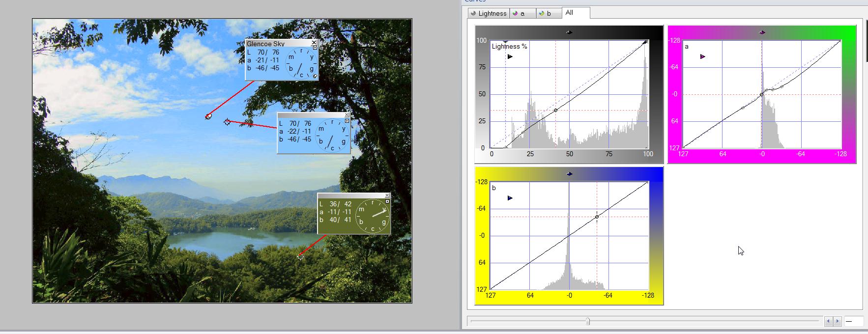Click the magenta play arrow in 'a' graph
This screenshot has height=334, width=868.
pyautogui.click(x=702, y=57)
